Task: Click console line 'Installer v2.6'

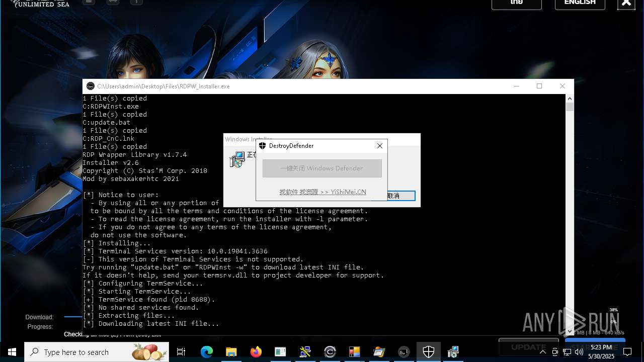Action: (x=111, y=163)
